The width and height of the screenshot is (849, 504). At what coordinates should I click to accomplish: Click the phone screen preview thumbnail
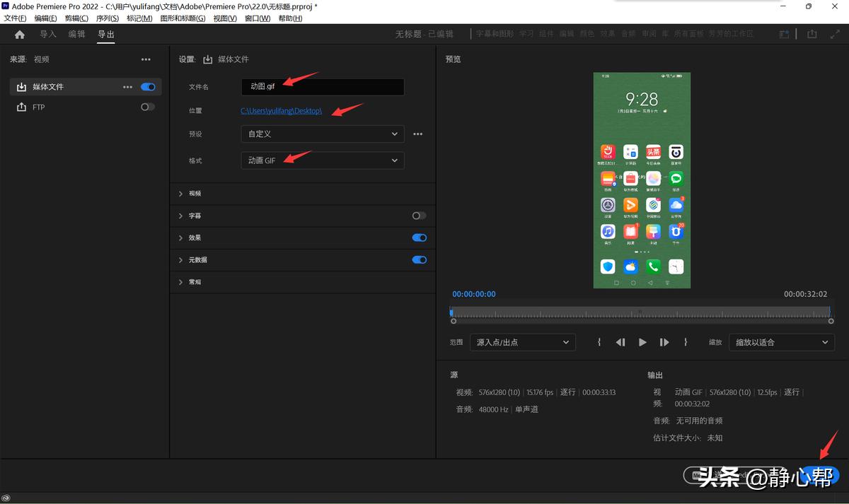(x=642, y=180)
